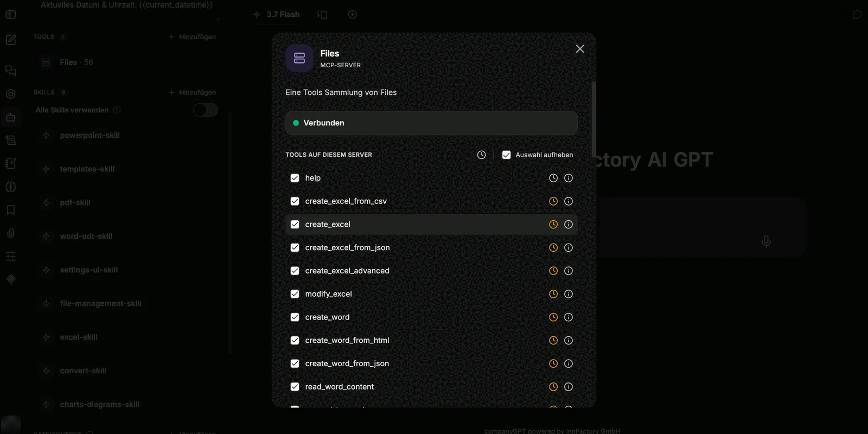Screen dimensions: 868x434
Task: Toggle the sidebar panel icon
Action: (11, 15)
